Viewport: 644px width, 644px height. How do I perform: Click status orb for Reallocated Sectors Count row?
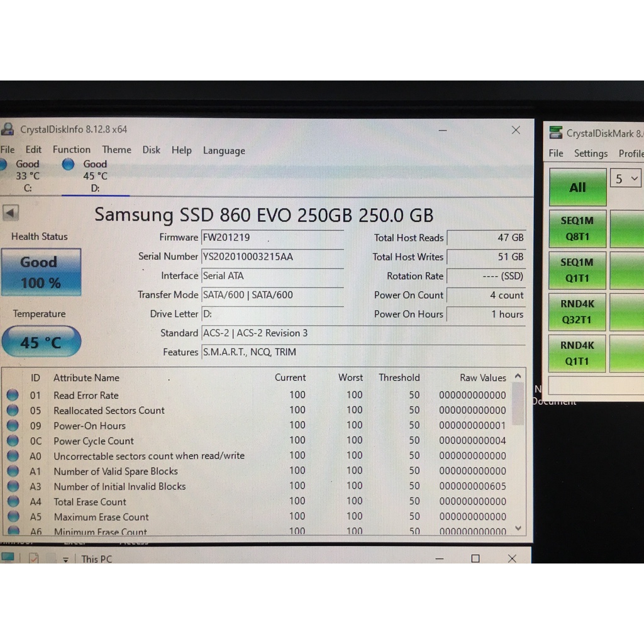[13, 410]
